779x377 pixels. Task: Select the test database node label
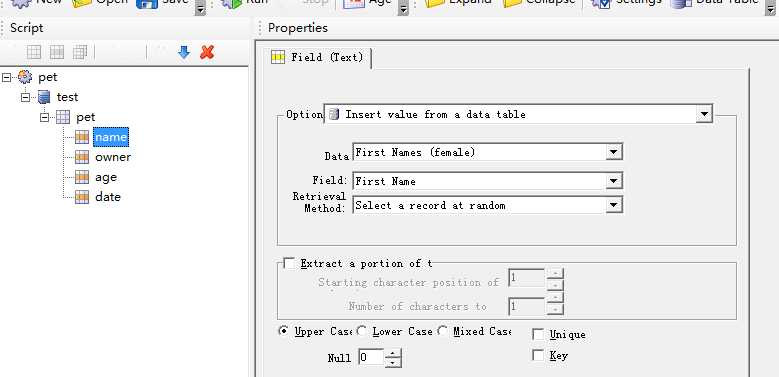click(68, 97)
